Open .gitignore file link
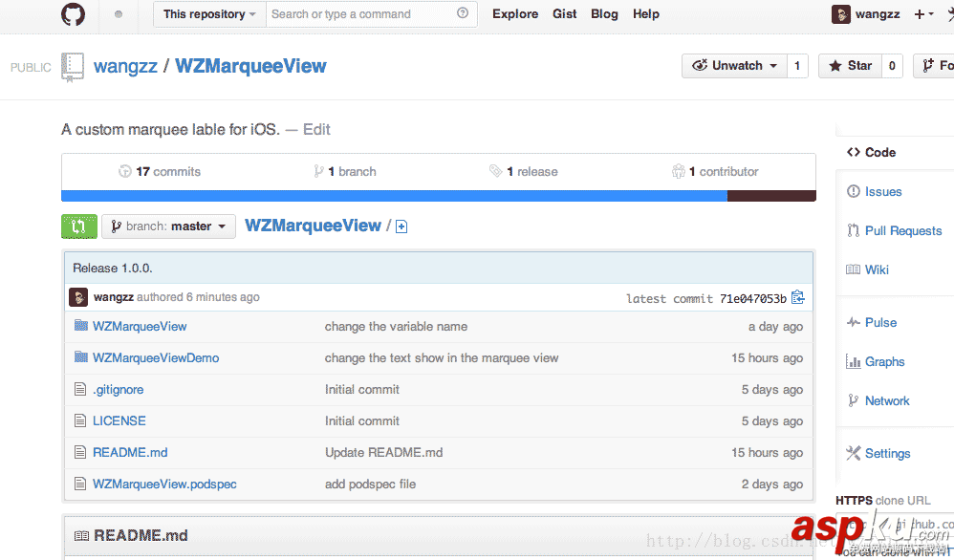The height and width of the screenshot is (560, 954). point(118,389)
